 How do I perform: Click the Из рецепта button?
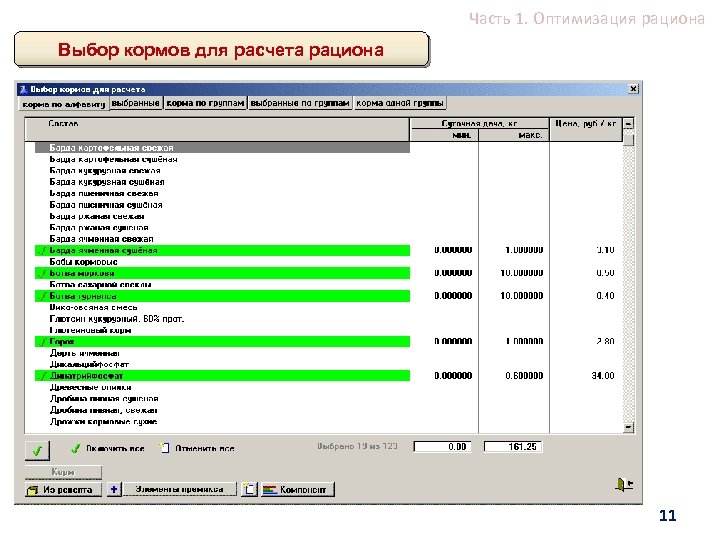(x=64, y=489)
